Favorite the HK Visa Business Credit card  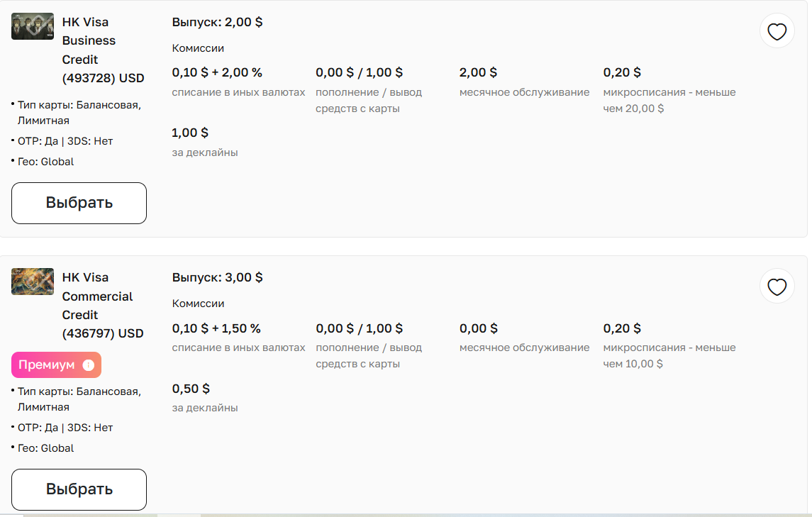pos(777,31)
